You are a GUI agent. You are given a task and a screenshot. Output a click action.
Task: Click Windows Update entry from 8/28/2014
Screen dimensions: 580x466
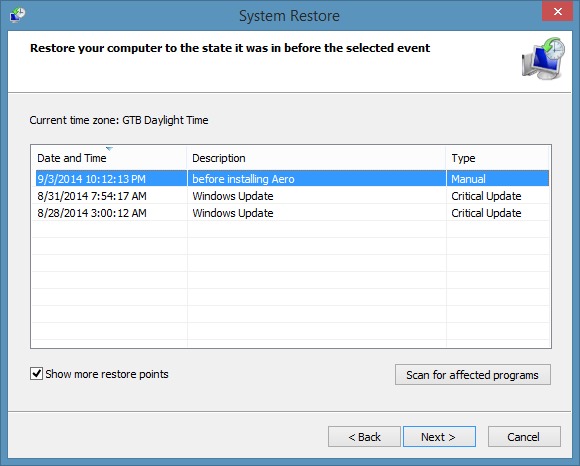click(x=233, y=213)
